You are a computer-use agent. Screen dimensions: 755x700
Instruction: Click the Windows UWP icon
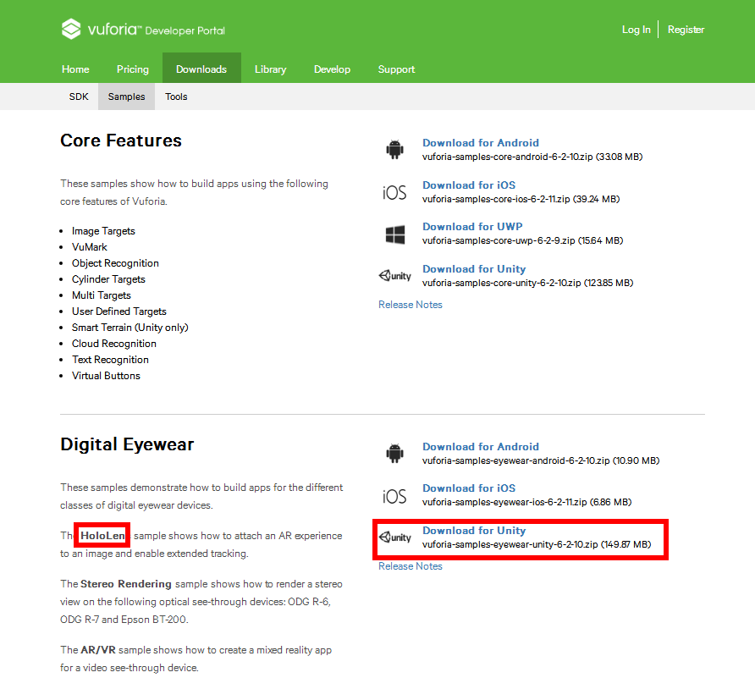pos(395,234)
